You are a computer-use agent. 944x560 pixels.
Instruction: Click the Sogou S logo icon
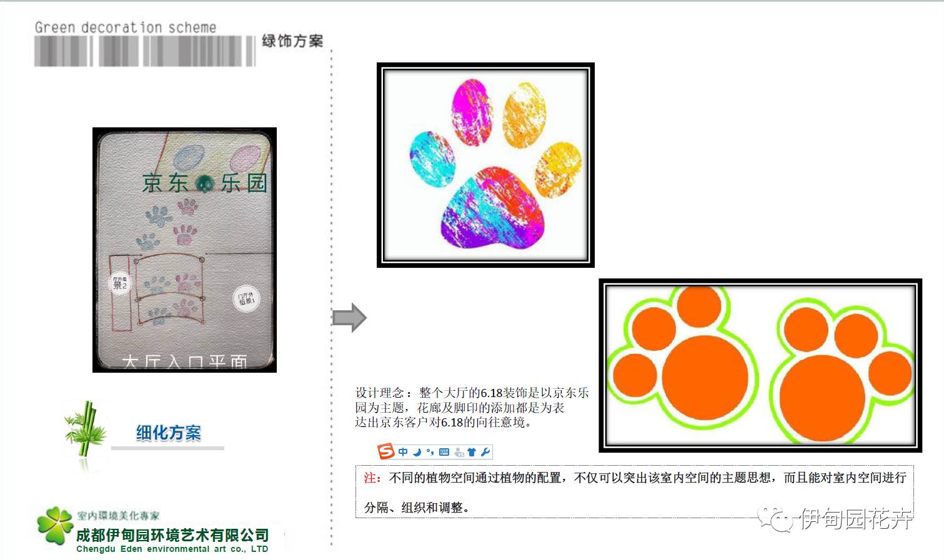tap(386, 451)
